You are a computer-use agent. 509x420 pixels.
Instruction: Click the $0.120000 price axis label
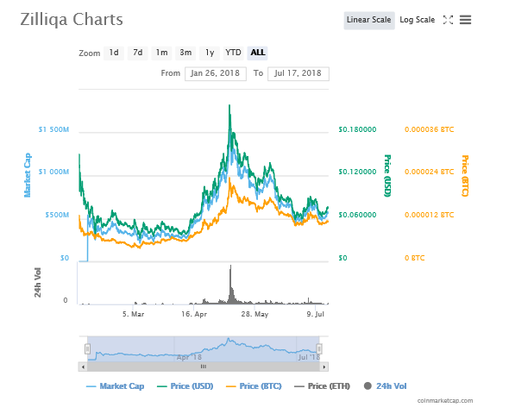357,172
